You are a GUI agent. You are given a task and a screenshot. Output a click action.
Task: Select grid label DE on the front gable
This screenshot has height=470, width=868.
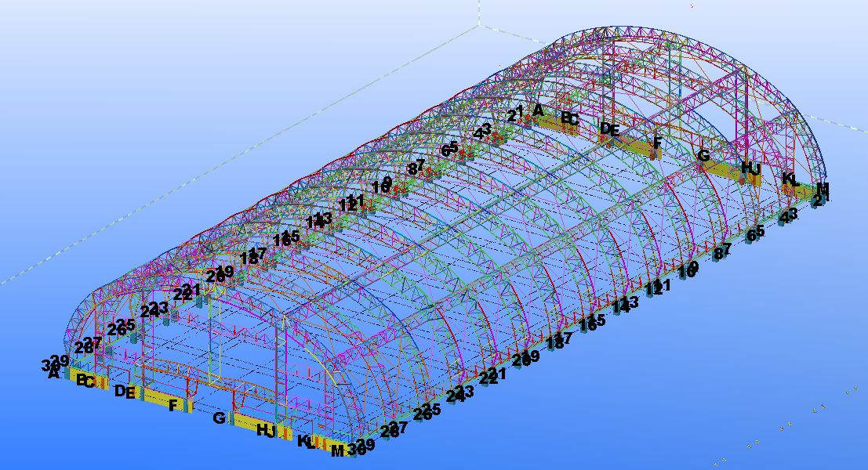(125, 392)
